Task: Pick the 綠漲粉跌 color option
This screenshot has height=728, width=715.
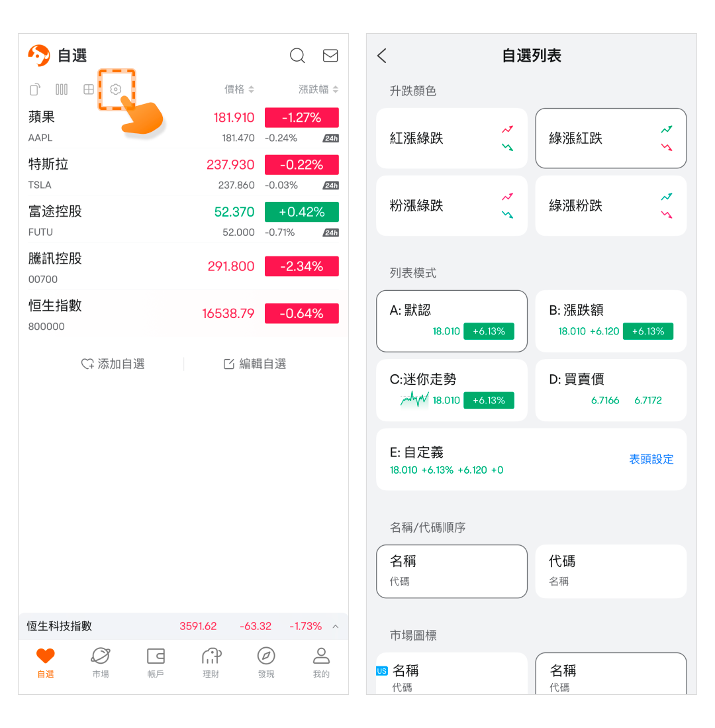Action: [610, 205]
